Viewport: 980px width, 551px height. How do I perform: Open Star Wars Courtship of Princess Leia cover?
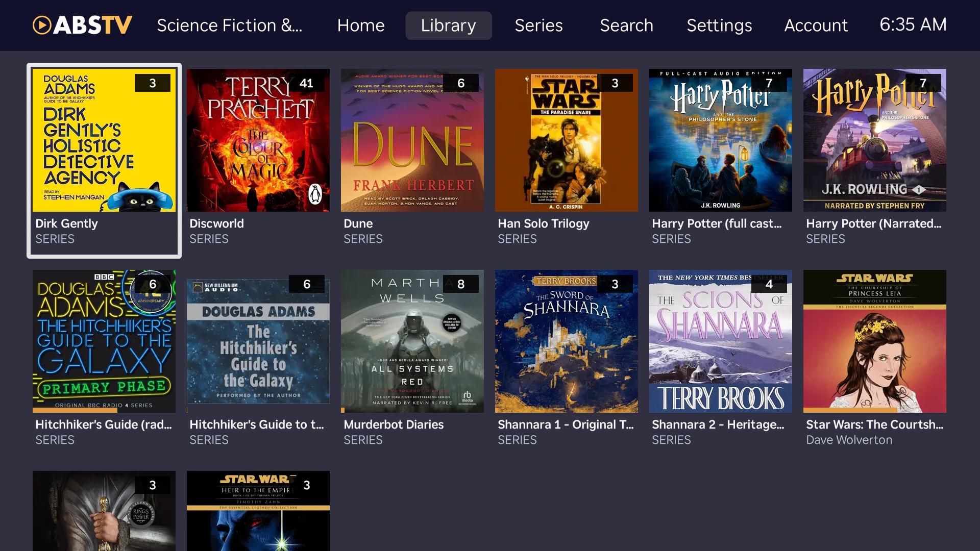point(875,341)
